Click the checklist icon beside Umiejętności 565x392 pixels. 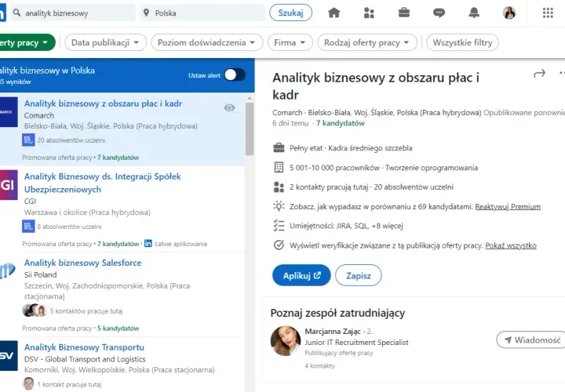tap(279, 226)
